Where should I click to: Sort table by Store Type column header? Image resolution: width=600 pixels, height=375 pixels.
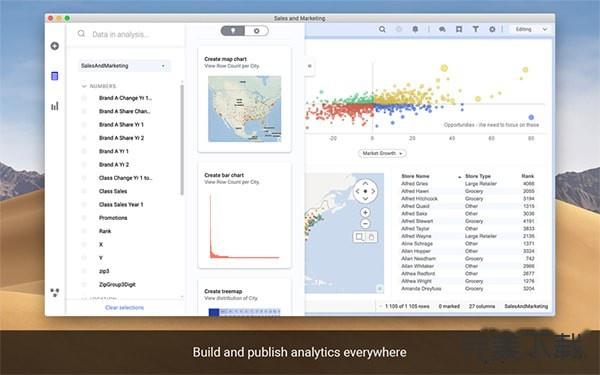coord(478,176)
